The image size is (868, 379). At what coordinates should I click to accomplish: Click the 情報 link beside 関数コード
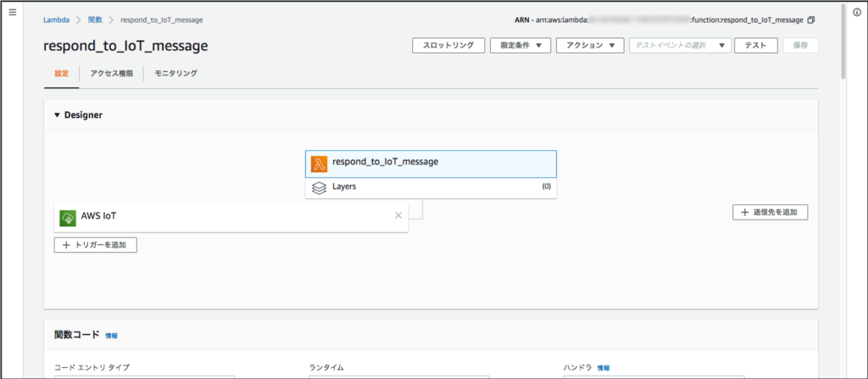tap(112, 336)
